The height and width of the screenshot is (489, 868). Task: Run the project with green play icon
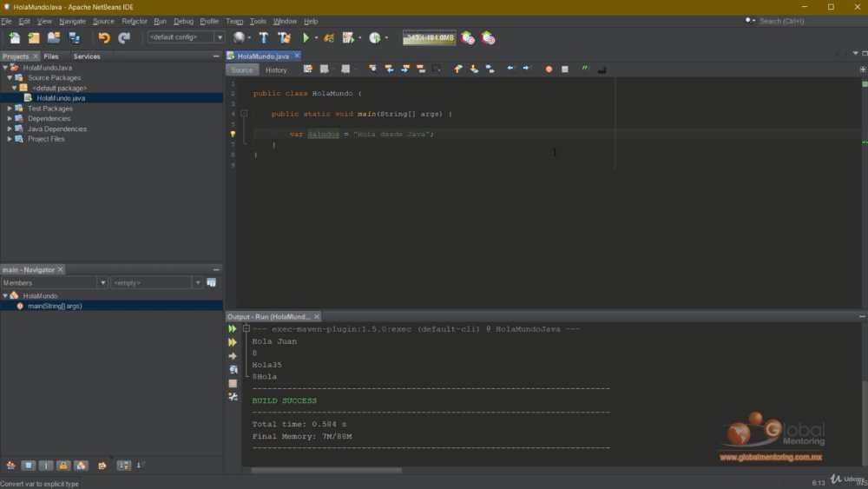[x=306, y=37]
